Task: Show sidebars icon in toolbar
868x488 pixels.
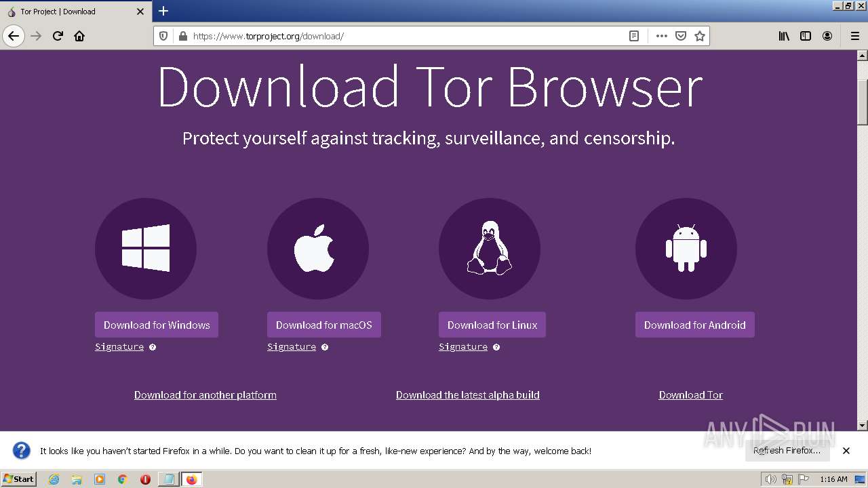Action: pyautogui.click(x=806, y=36)
